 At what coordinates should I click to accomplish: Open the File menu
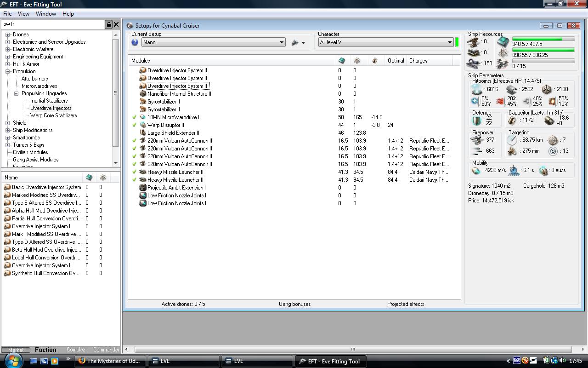coord(7,14)
